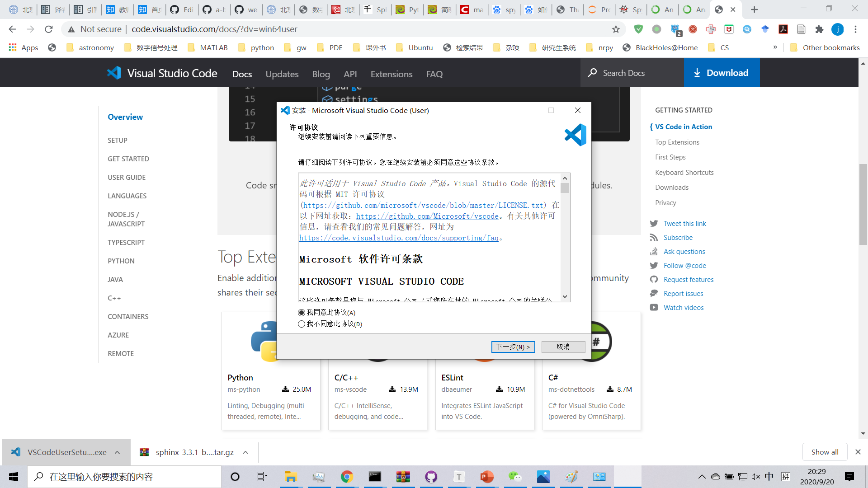868x488 pixels.
Task: Open the Windows Start menu
Action: (x=14, y=477)
